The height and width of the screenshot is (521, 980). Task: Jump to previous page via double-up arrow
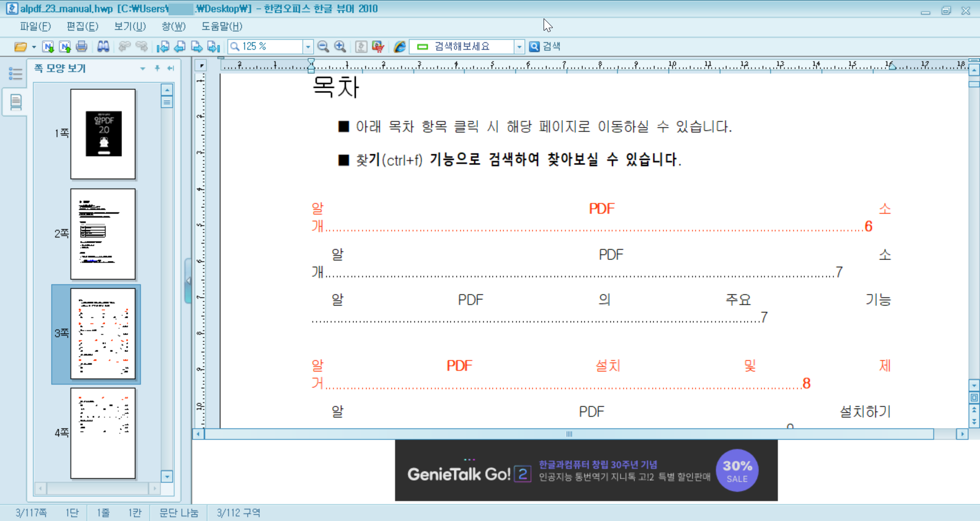974,410
